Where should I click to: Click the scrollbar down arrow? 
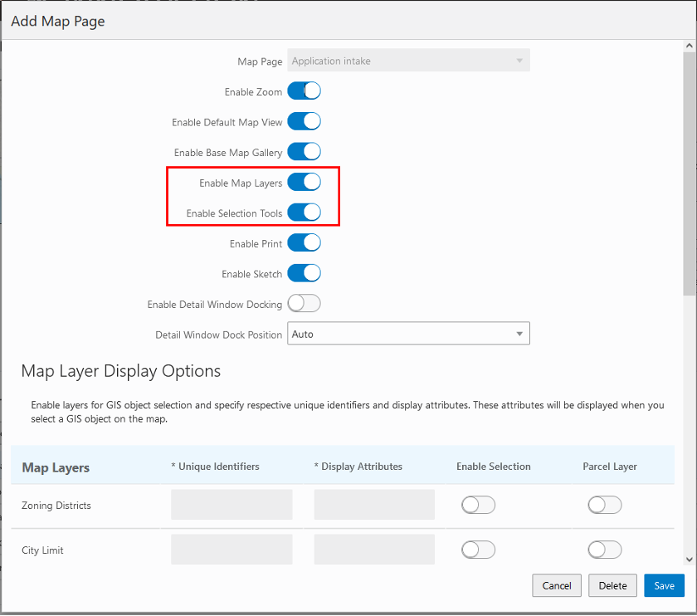(x=690, y=560)
